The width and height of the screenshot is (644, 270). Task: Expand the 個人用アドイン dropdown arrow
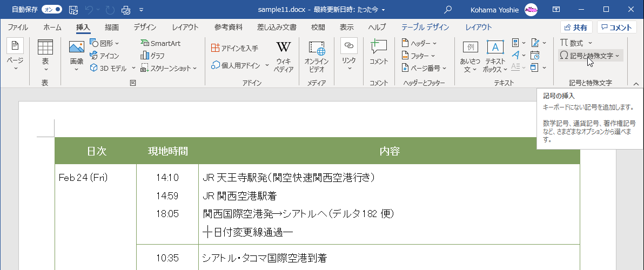click(267, 65)
